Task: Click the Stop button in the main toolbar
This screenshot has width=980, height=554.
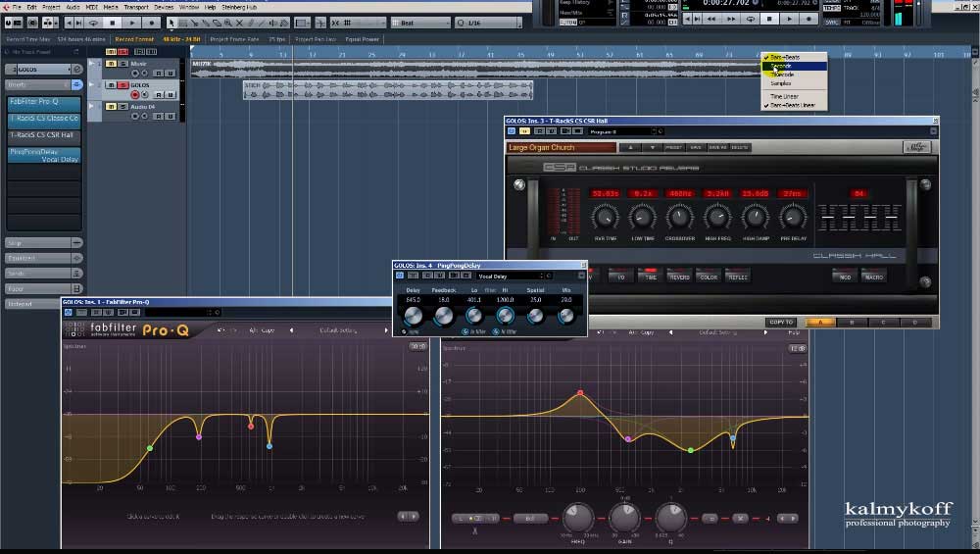Action: pyautogui.click(x=113, y=23)
